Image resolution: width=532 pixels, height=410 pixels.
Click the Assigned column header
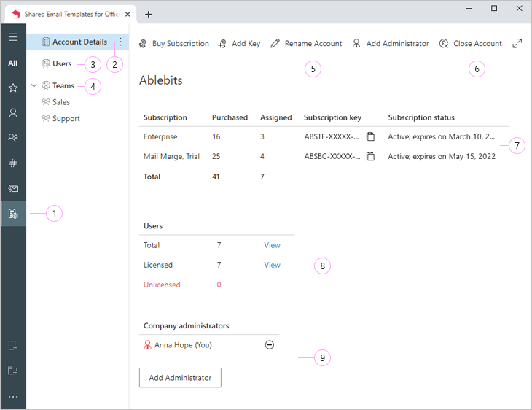point(276,117)
